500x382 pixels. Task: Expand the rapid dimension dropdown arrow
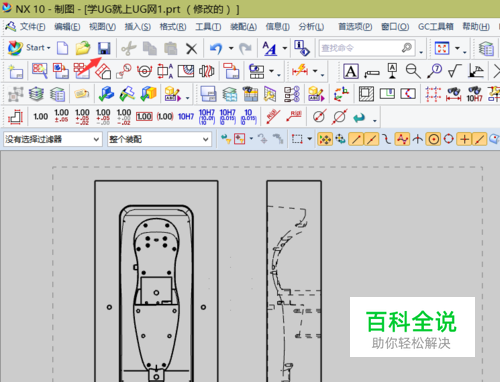(315, 71)
